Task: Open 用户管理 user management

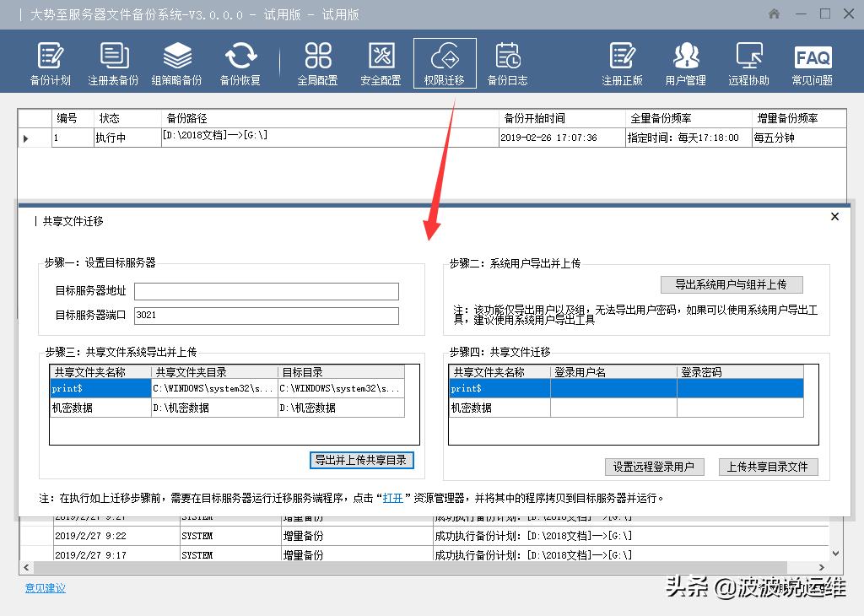Action: pos(685,62)
